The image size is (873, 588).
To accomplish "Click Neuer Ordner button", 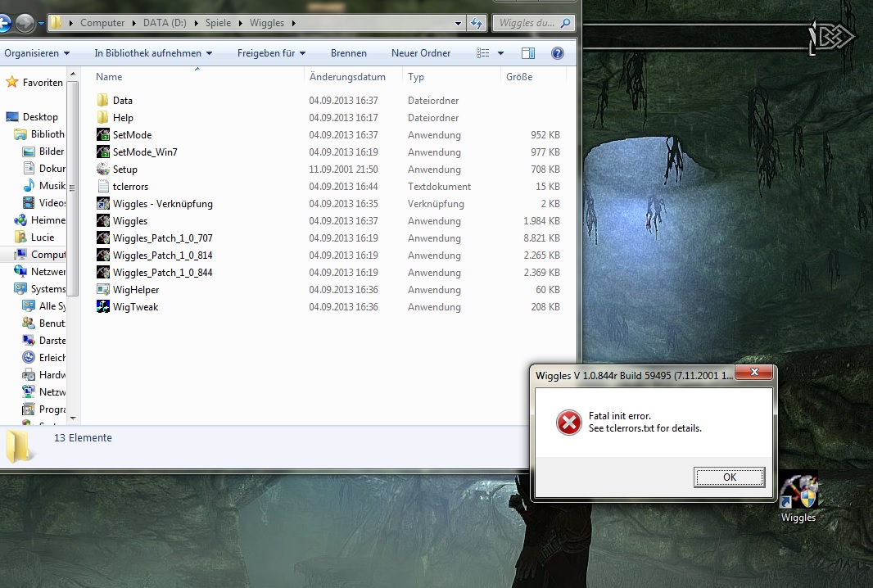I will click(420, 53).
